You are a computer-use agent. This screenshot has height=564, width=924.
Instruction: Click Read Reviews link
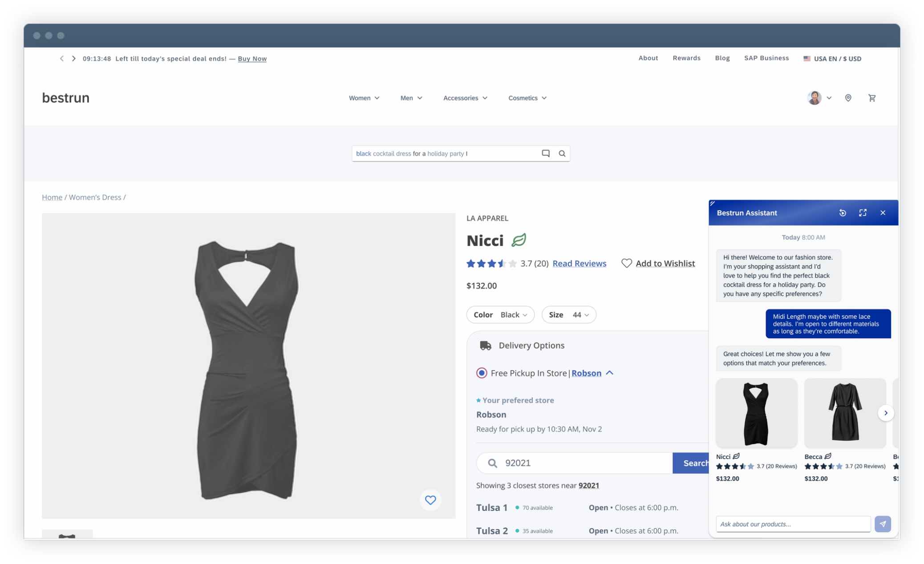tap(579, 263)
